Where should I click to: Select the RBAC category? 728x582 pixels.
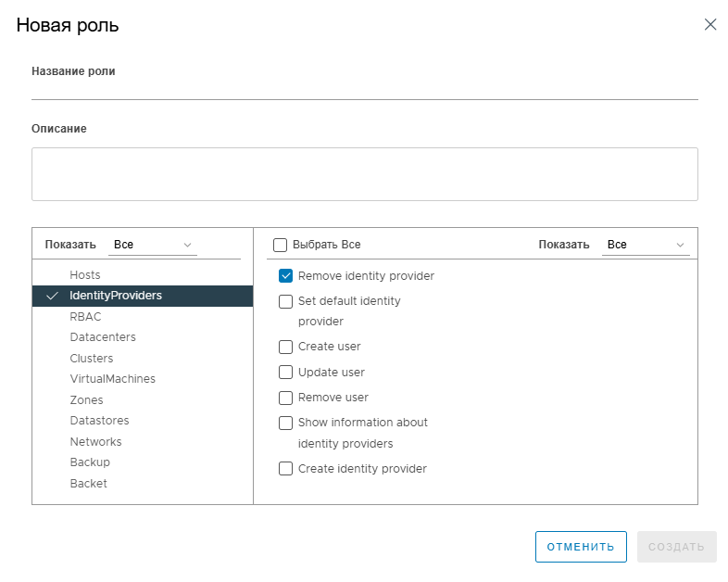(143, 317)
